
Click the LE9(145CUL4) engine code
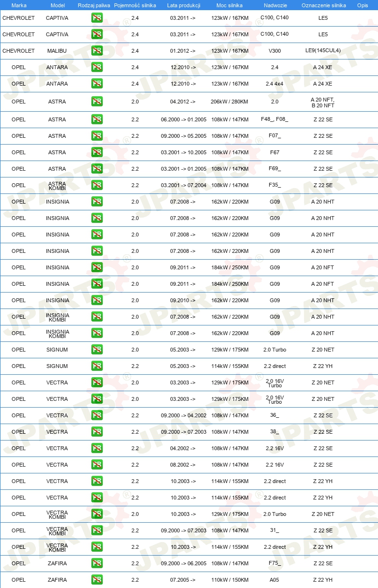[x=323, y=51]
